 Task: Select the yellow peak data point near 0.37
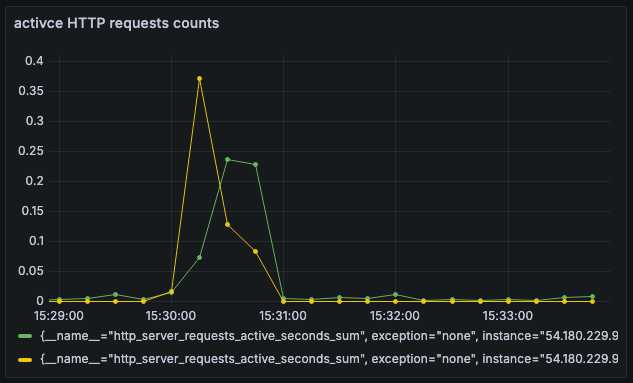click(199, 79)
